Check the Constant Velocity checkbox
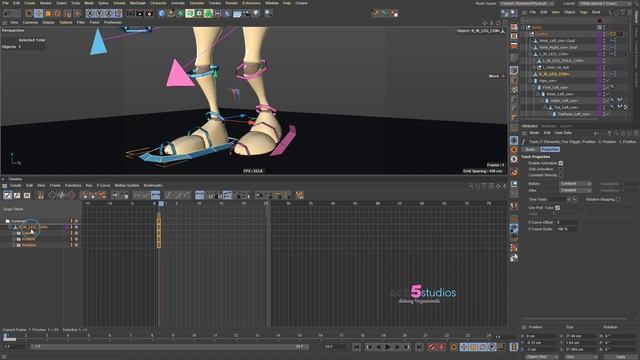The height and width of the screenshot is (360, 640). [x=561, y=175]
